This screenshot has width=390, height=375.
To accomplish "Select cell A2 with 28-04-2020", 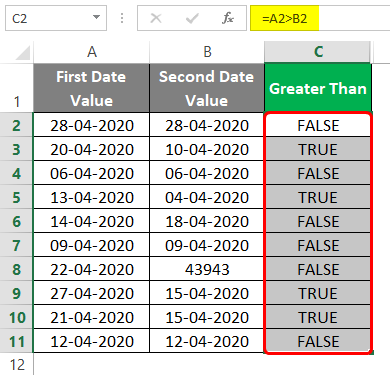I will tap(91, 125).
